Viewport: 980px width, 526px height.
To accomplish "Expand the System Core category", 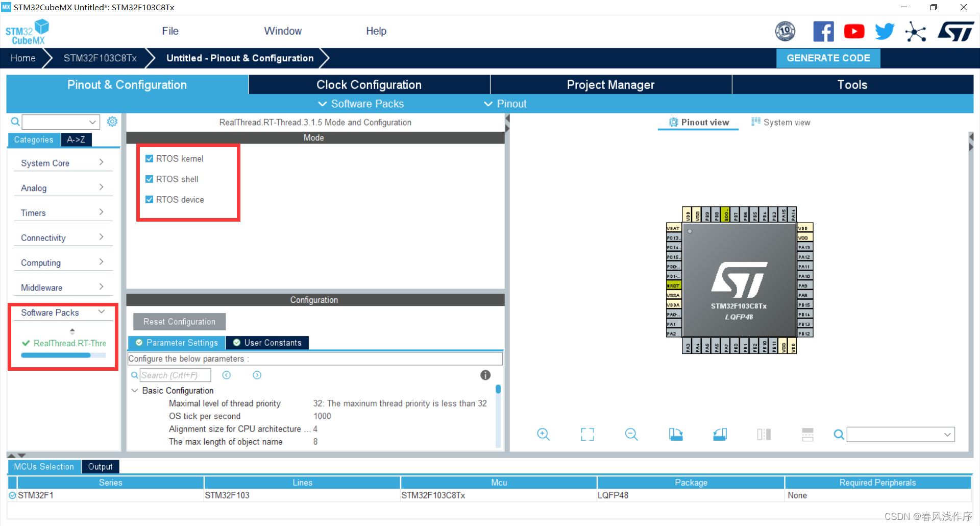I will [62, 163].
